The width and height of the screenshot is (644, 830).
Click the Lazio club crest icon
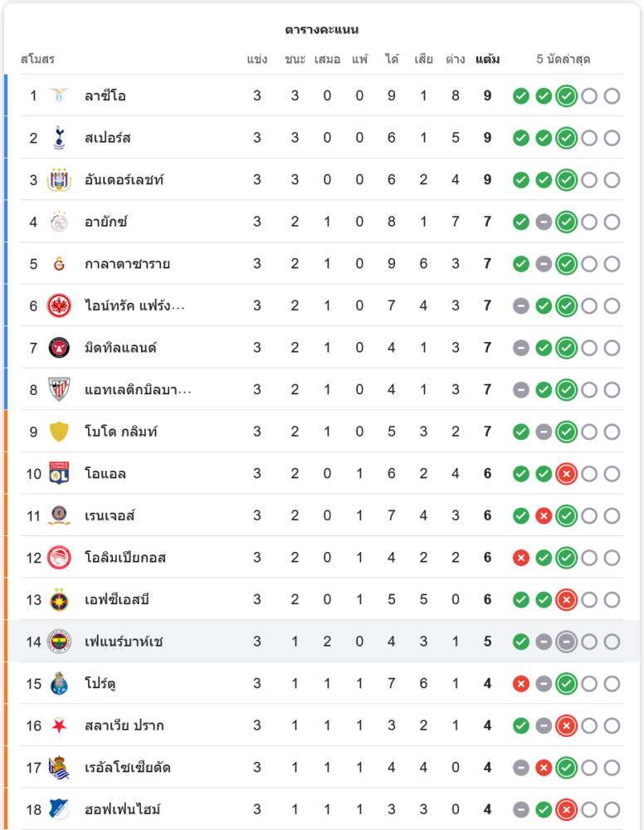coord(59,95)
